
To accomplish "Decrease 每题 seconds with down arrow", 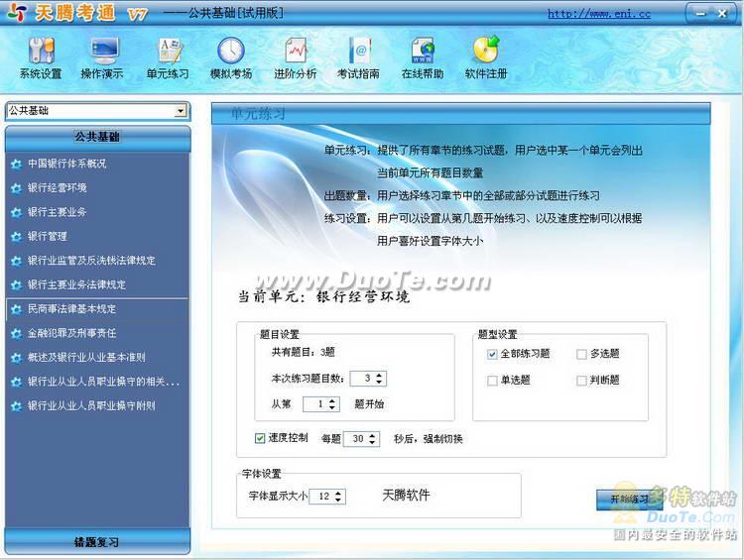I will point(372,442).
